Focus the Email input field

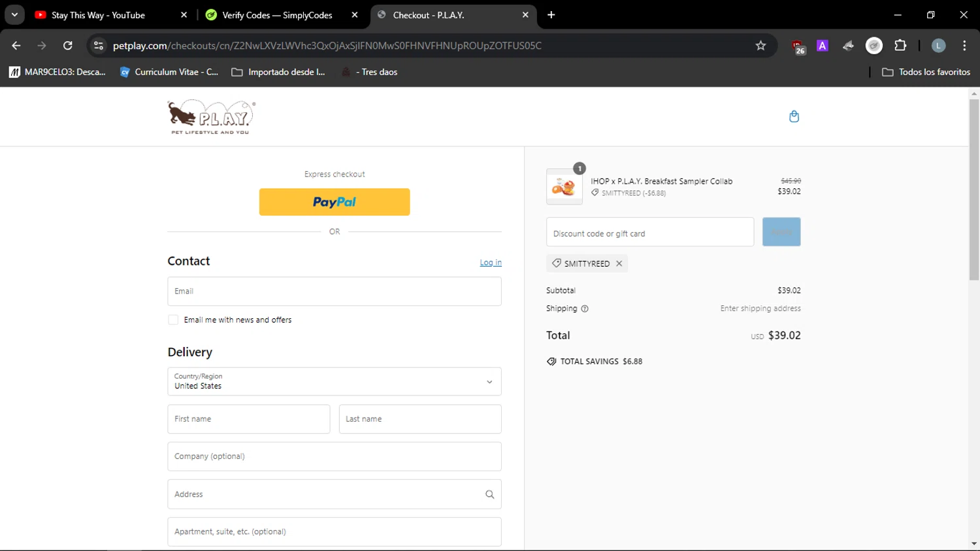point(335,292)
